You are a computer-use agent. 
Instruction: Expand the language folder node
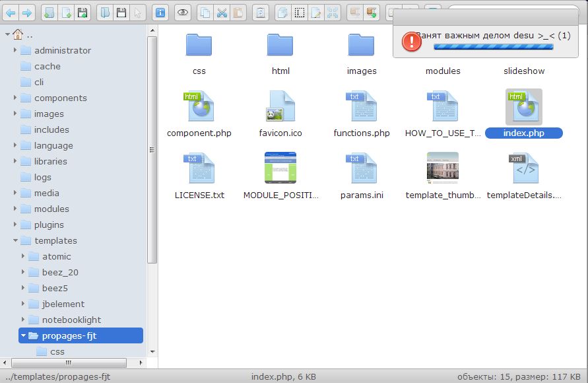(x=15, y=145)
